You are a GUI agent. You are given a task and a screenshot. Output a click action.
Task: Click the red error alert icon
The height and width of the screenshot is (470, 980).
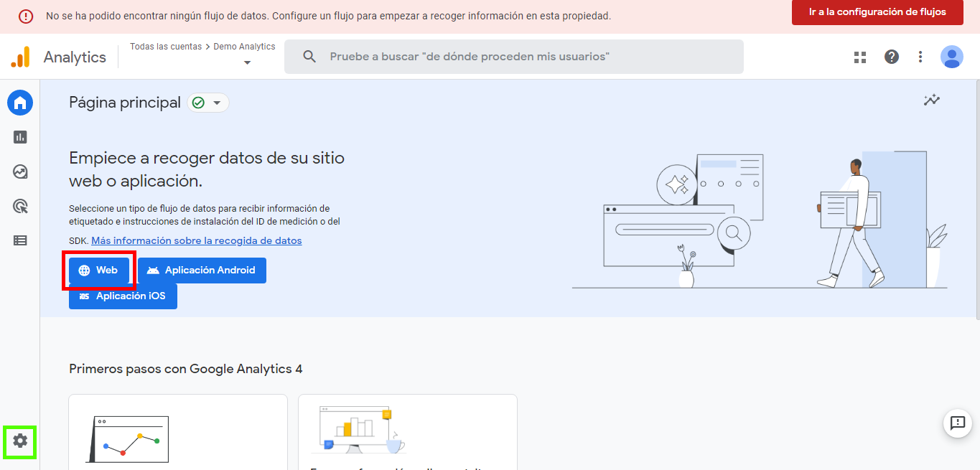pyautogui.click(x=26, y=16)
